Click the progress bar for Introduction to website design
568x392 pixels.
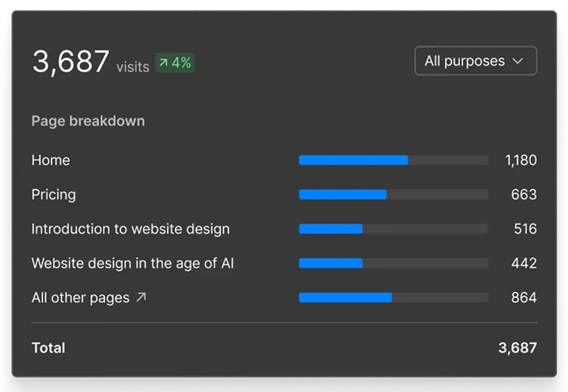coord(332,229)
